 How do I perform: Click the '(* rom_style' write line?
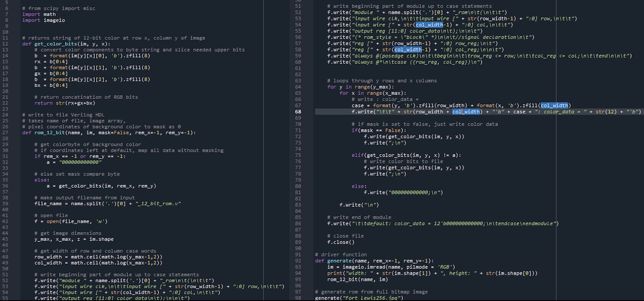431,37
